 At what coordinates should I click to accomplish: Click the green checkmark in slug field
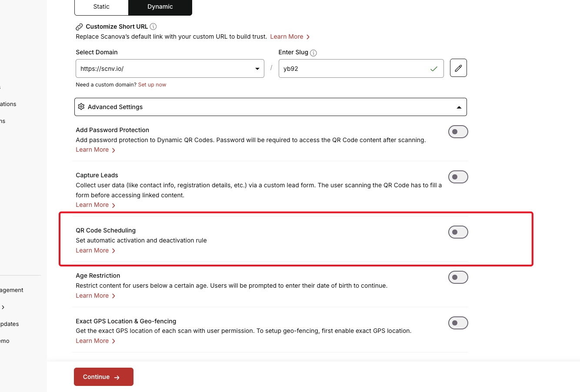[x=434, y=69]
